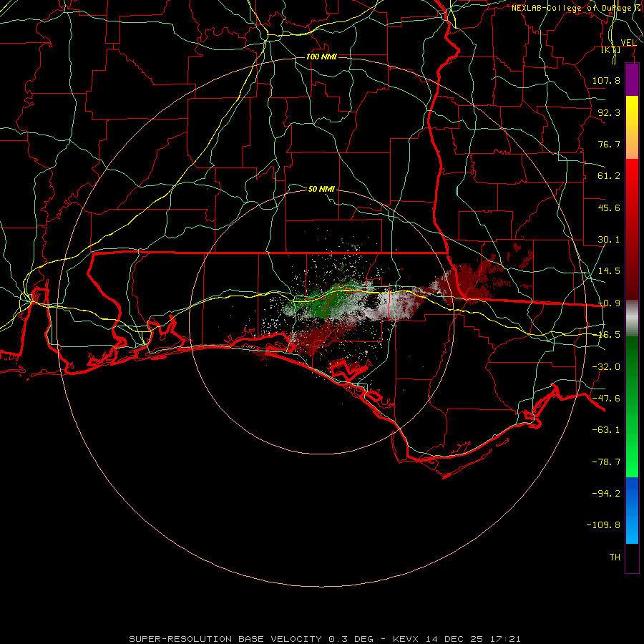Image resolution: width=644 pixels, height=644 pixels.
Task: Select the -0.9 scale value
Action: click(609, 303)
